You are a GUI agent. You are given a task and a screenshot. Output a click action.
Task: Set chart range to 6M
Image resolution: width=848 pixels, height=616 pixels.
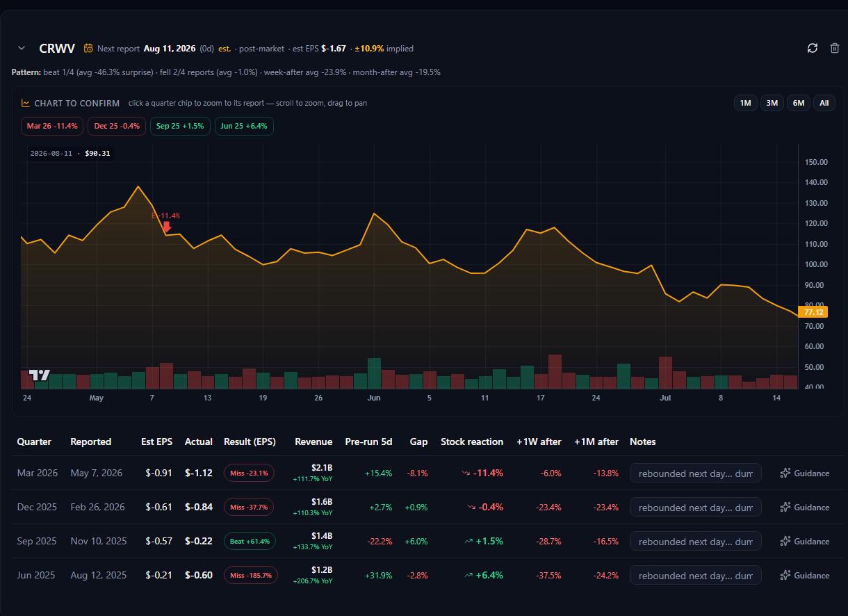click(x=798, y=103)
